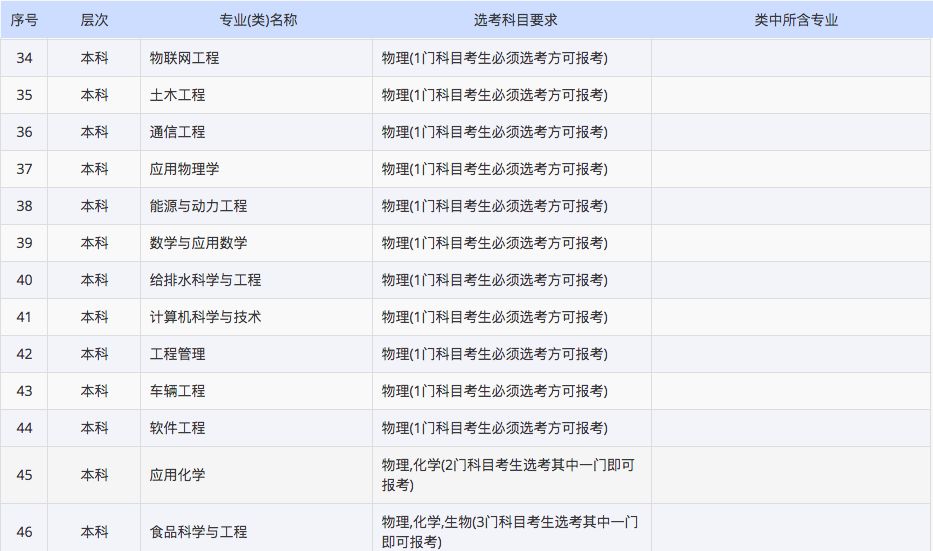Viewport: 933px width, 551px height.
Task: Click subject requirement for 通信工程
Action: click(x=494, y=132)
